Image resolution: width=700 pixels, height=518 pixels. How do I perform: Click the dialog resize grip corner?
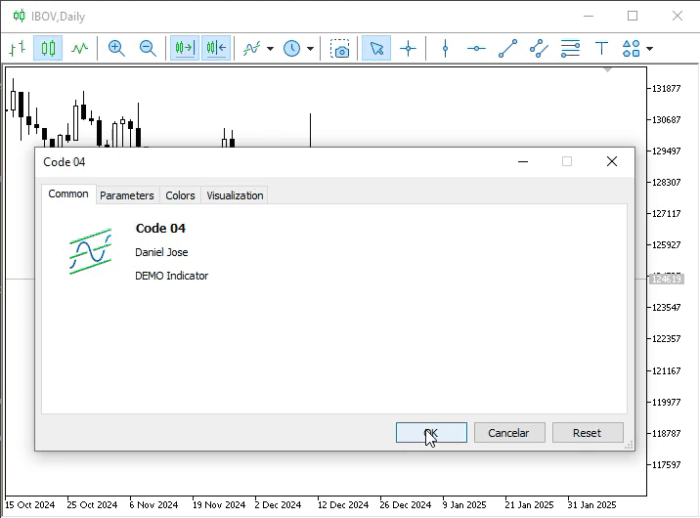coord(629,445)
